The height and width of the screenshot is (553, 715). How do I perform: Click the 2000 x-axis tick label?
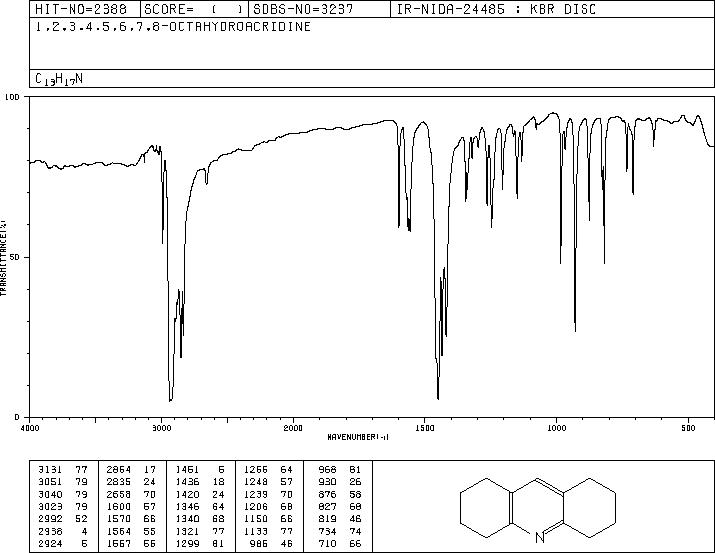293,428
